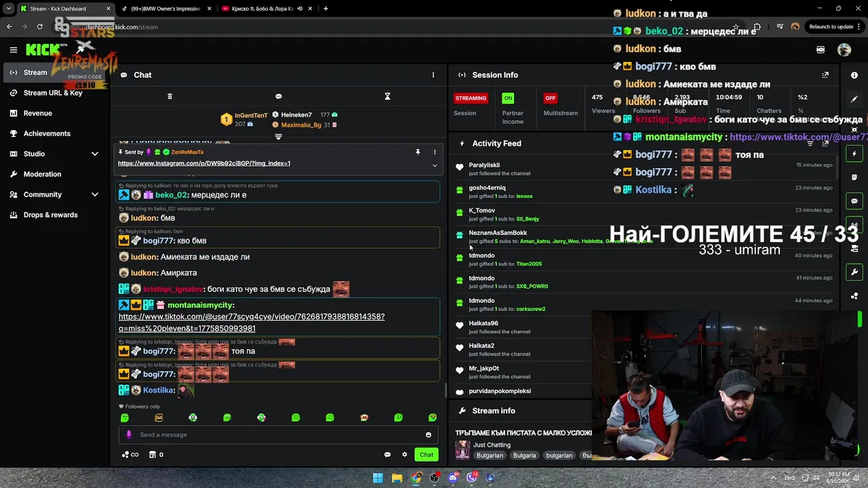Expand the pinned message chevron

(435, 165)
